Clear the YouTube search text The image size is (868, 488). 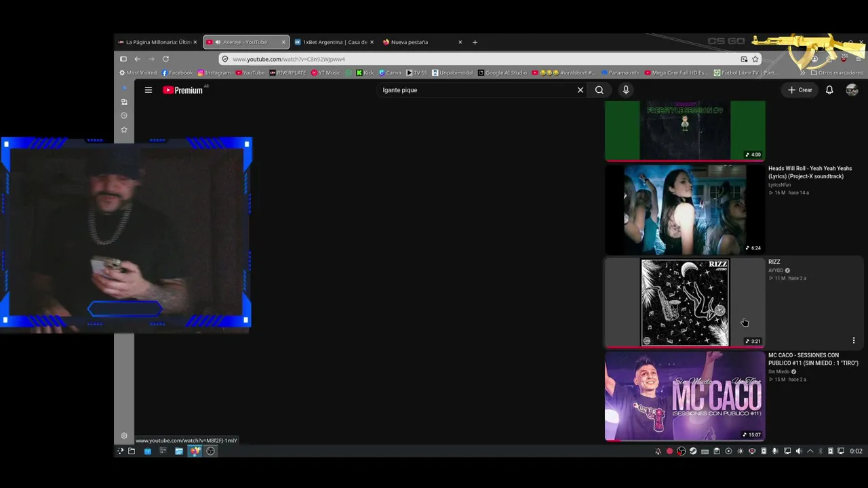[580, 90]
